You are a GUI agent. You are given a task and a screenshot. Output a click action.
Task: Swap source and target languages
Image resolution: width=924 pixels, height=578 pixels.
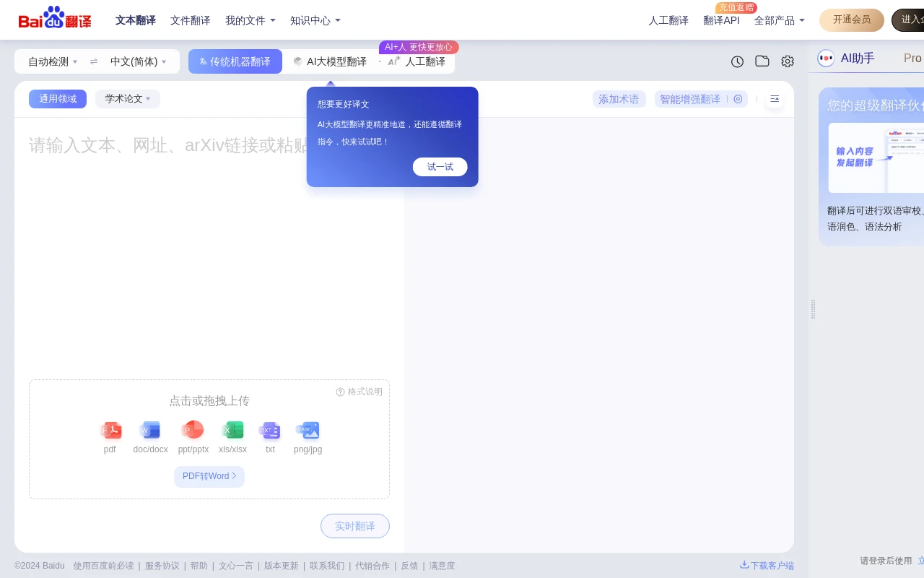pos(94,61)
